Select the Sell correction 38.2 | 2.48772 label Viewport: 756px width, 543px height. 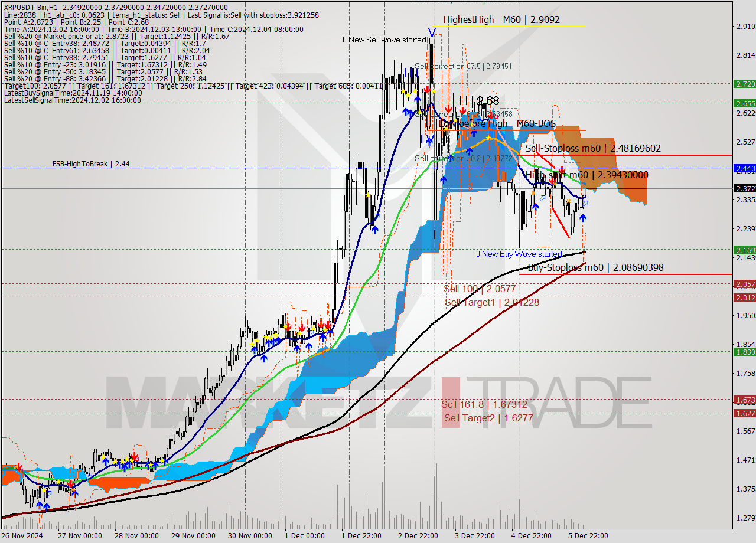coord(463,158)
